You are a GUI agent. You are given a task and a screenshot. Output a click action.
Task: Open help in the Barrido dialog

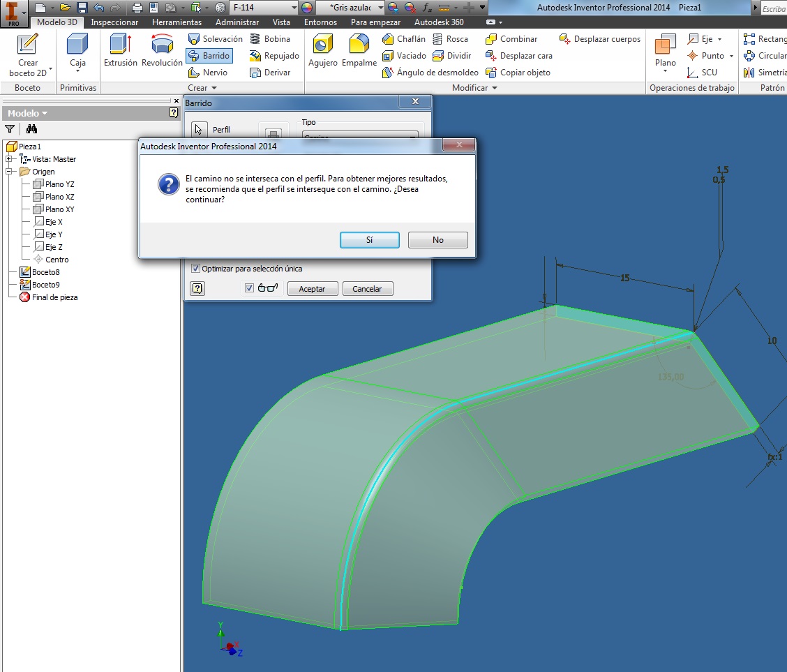coord(197,288)
